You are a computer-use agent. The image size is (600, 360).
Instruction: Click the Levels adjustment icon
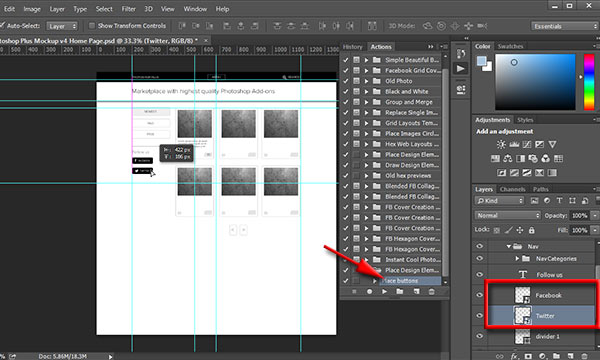coord(514,144)
